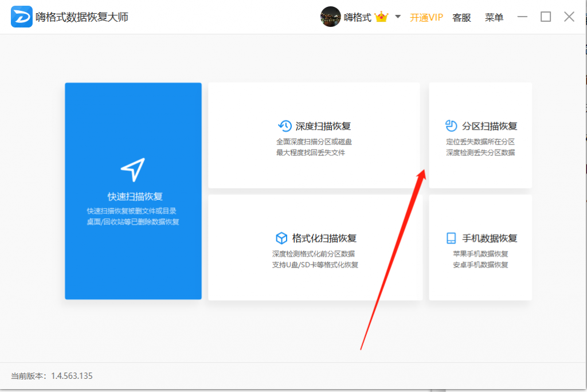Image resolution: width=587 pixels, height=392 pixels.
Task: Click description 苹果手机数据恢复
Action: tap(480, 254)
